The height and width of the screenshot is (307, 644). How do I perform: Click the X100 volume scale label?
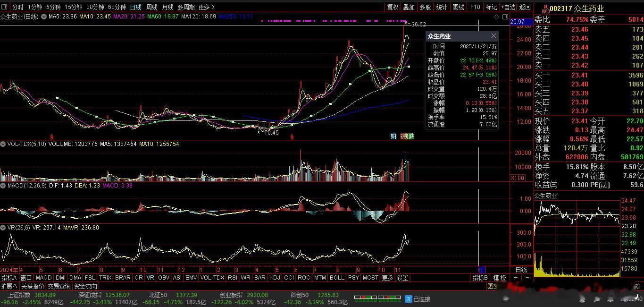(518, 178)
